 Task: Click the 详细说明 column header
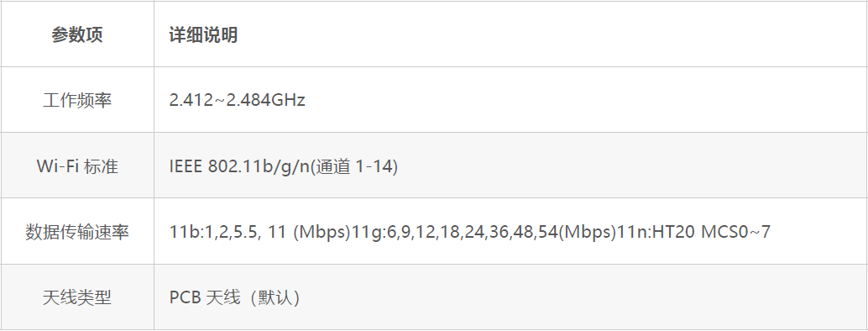[x=203, y=35]
